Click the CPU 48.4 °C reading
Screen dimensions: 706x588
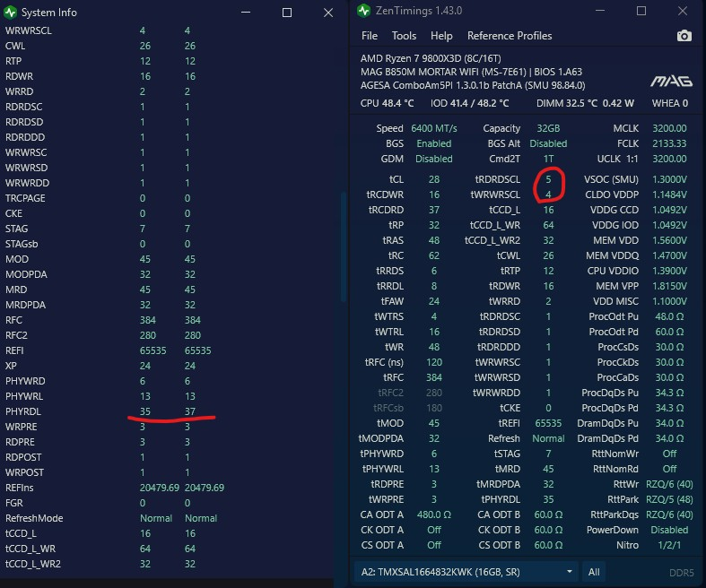pos(387,103)
